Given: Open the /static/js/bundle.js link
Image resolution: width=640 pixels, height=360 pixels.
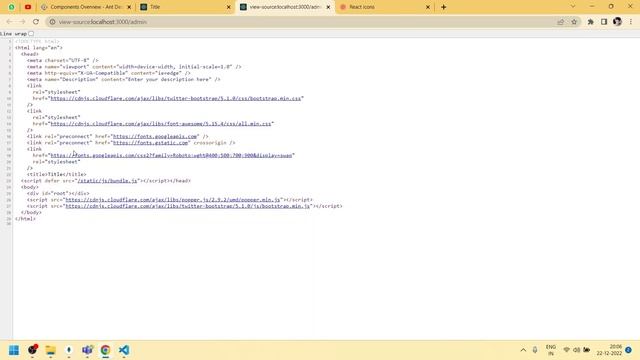Looking at the screenshot, I should (107, 181).
